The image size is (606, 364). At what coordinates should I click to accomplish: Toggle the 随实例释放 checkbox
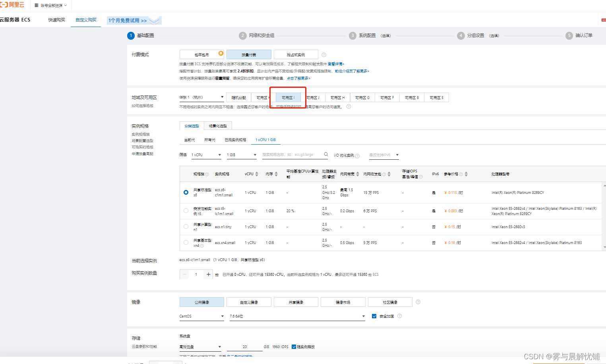[294, 347]
